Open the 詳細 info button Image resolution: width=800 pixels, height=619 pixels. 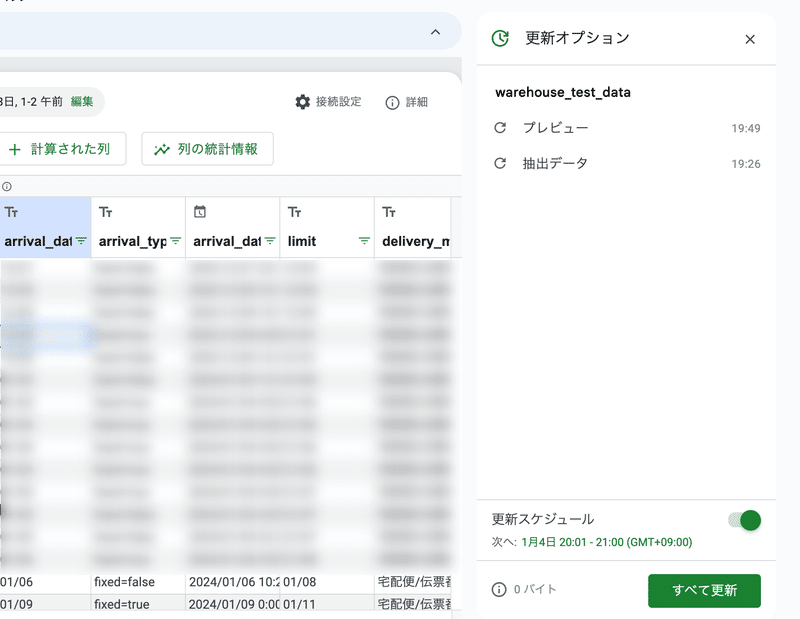[x=407, y=103]
